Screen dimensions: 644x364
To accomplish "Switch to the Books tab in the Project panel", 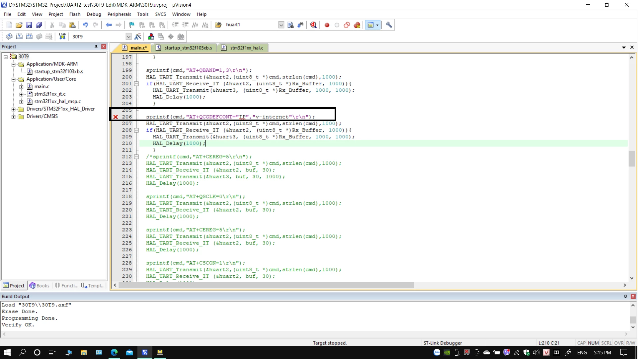I will coord(40,286).
